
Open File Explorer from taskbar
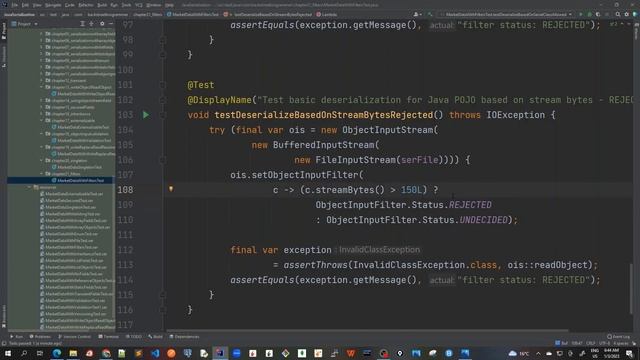point(73,353)
